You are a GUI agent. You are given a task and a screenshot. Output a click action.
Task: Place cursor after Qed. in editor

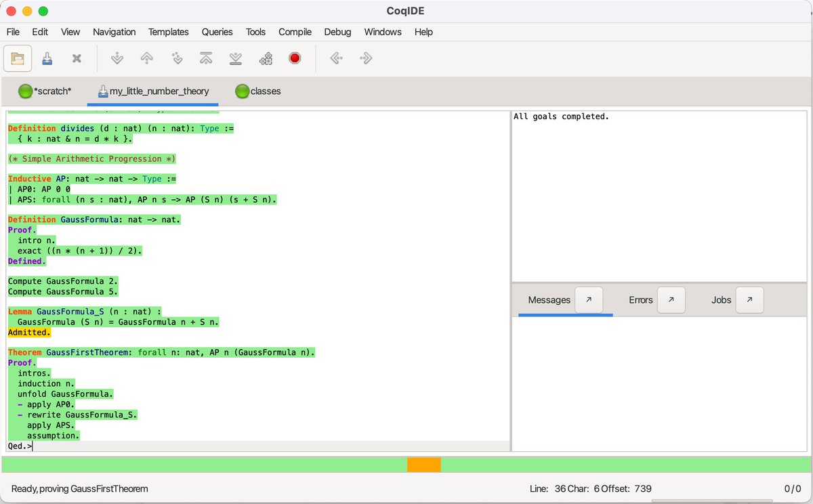33,446
